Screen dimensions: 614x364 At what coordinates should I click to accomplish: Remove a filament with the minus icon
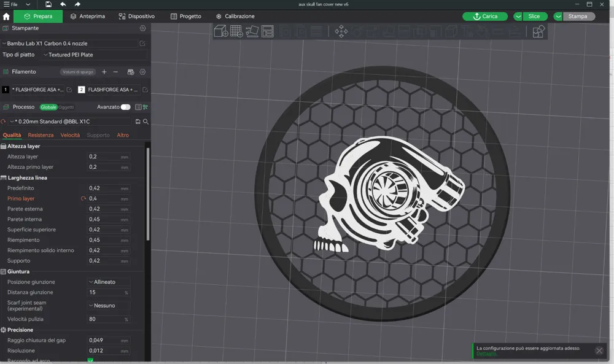(115, 72)
